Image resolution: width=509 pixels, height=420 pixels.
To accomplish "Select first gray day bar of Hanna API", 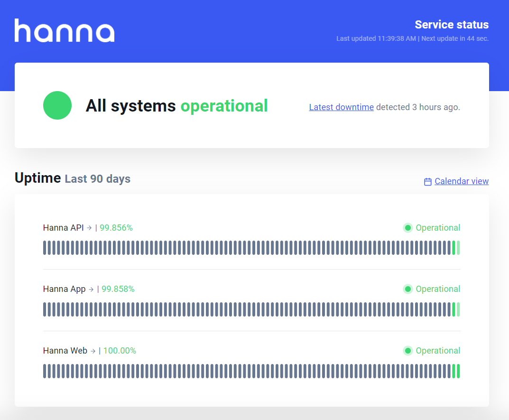I will point(45,248).
